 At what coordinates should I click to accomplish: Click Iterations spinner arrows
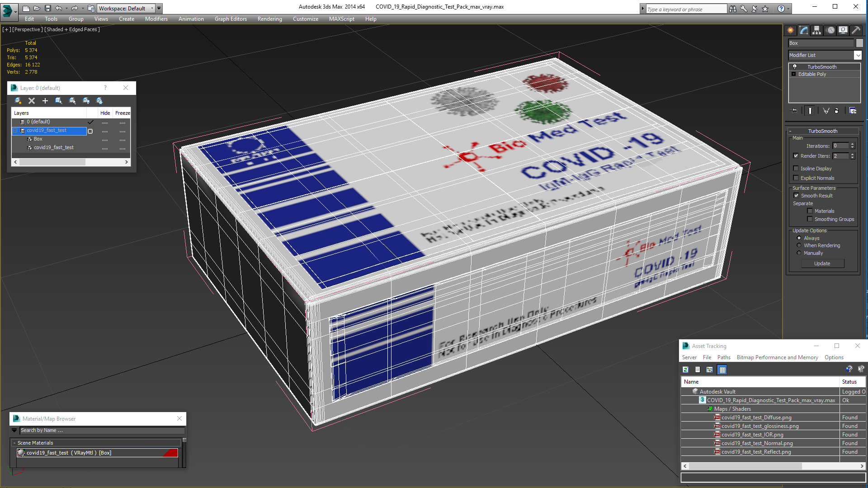(x=852, y=145)
